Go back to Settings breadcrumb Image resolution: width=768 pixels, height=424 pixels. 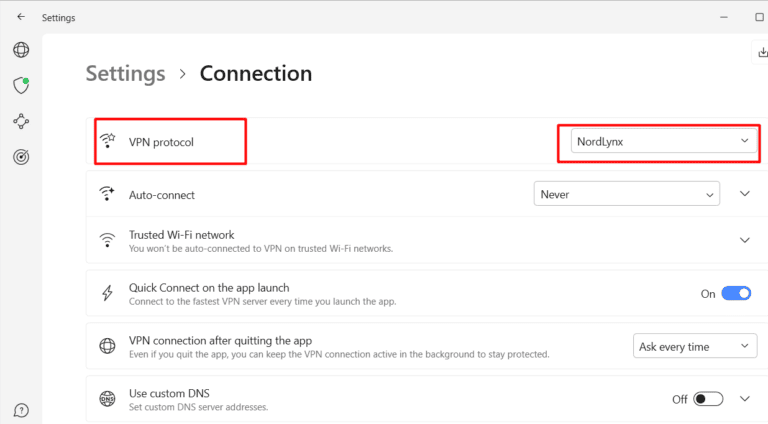[125, 74]
